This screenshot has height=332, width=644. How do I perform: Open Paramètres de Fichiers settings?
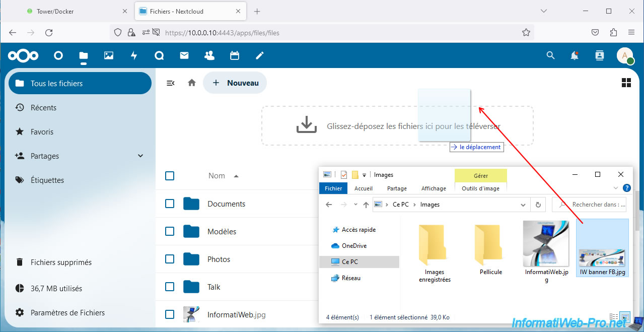67,313
